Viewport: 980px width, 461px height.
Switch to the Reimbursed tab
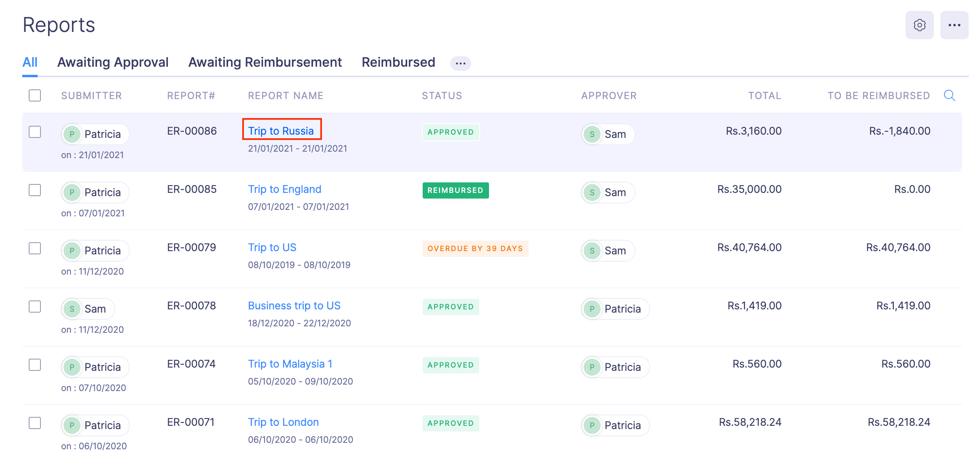pyautogui.click(x=398, y=62)
